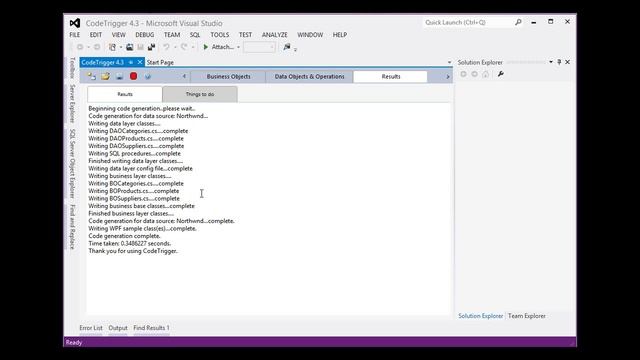This screenshot has width=640, height=360.
Task: Open the toolbar overflow options arrow
Action: coord(296,49)
